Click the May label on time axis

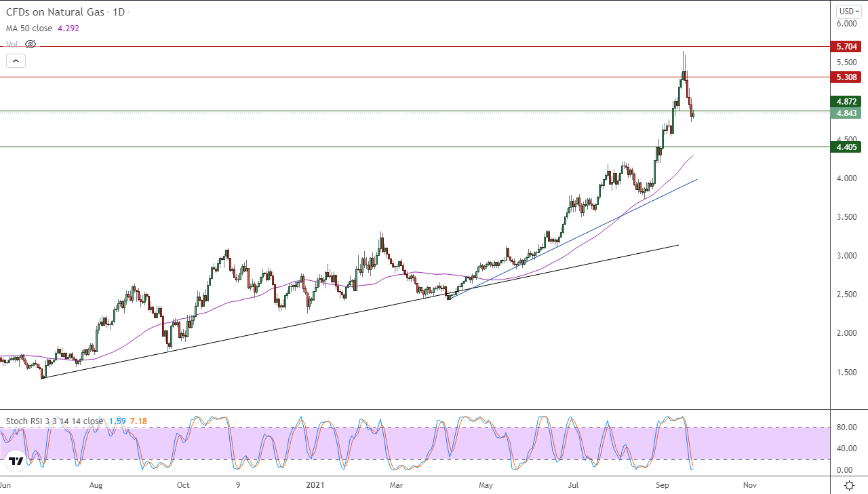coord(486,485)
